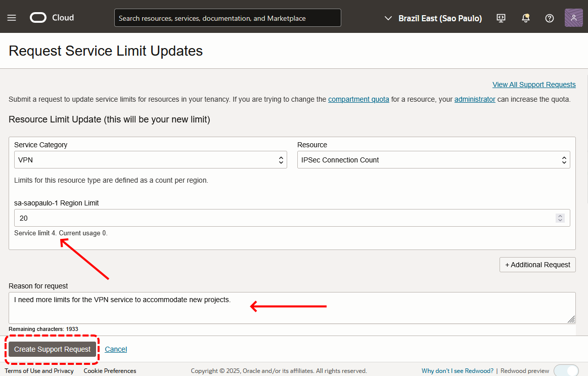Click into the search resources field
Image resolution: width=588 pixels, height=376 pixels.
pos(228,18)
